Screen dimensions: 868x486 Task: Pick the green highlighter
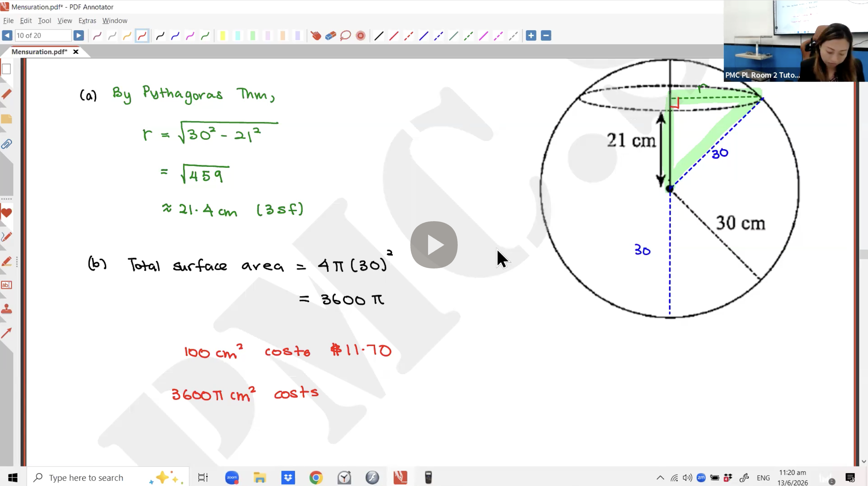(x=252, y=35)
